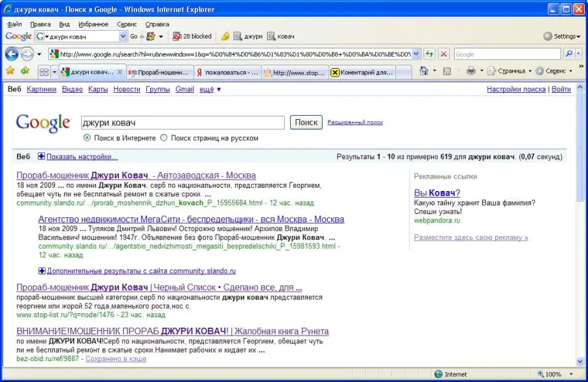Open Quick Tabs grid view icon
This screenshot has width=588, height=382.
click(44, 72)
